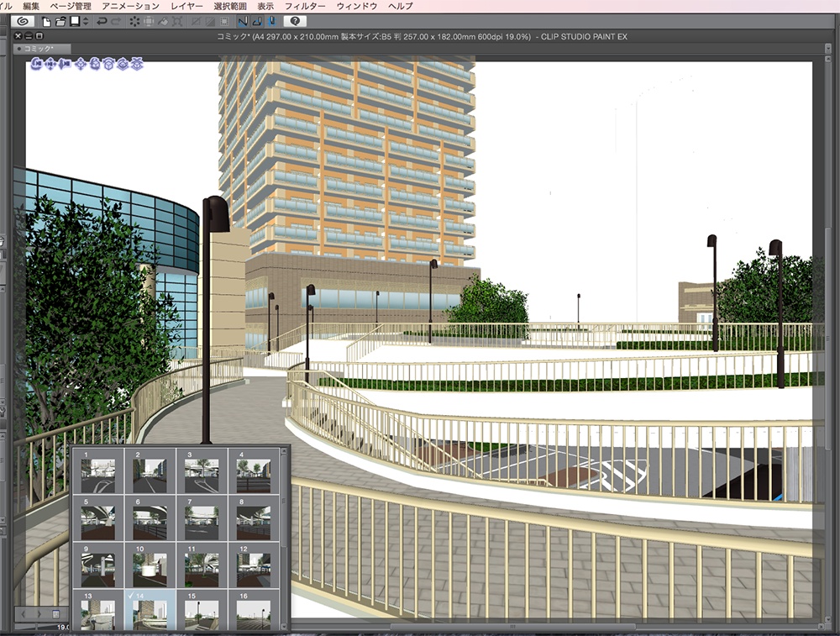Viewport: 840px width, 636px height.
Task: Click the next arrow on object launcher
Action: coord(39,613)
